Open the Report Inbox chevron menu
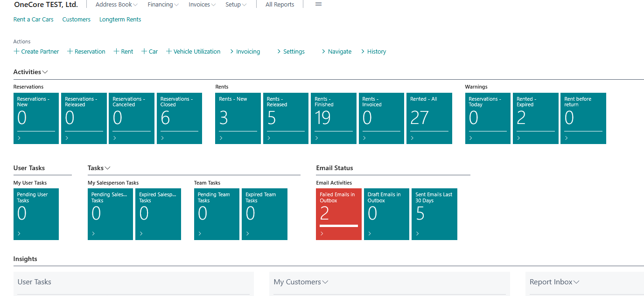This screenshot has width=644, height=296. click(x=576, y=282)
